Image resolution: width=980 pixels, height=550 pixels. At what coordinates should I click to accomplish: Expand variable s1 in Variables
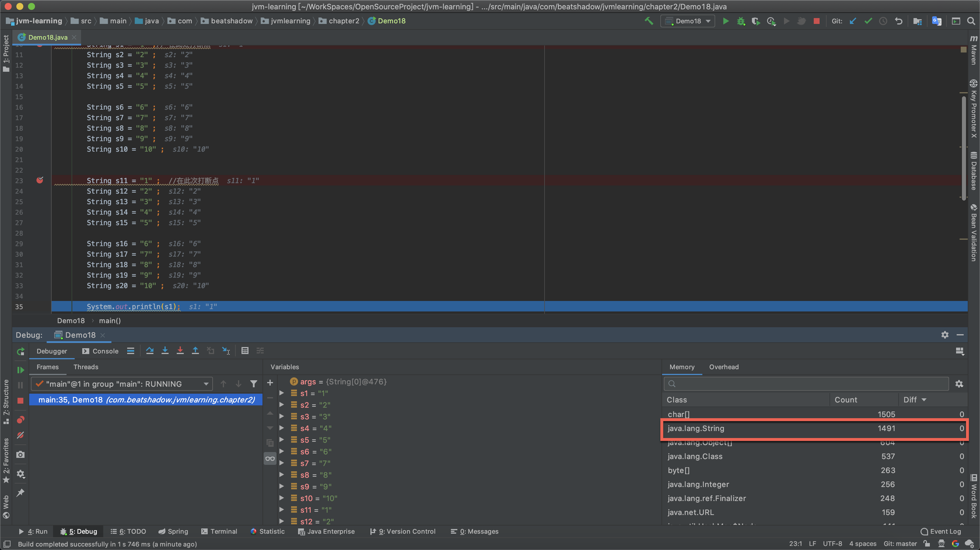click(281, 393)
